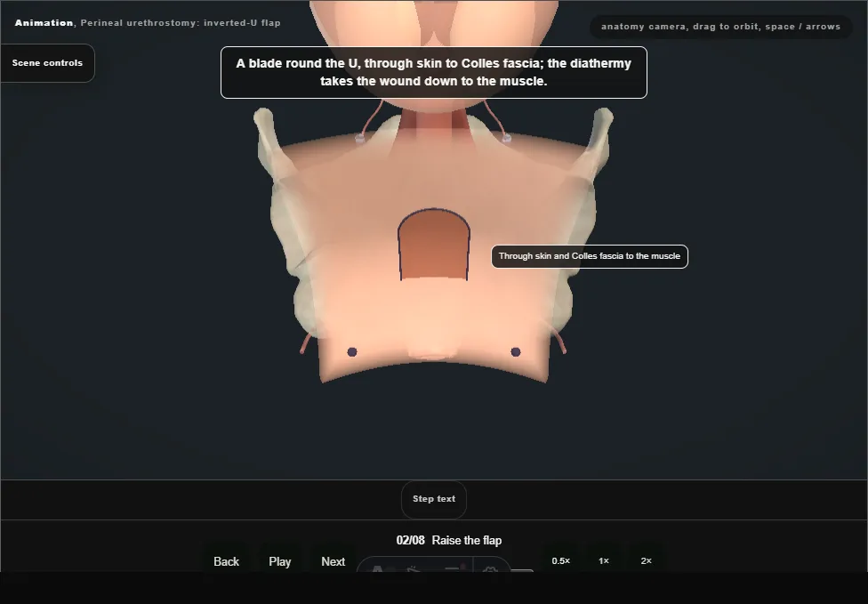Open the Scene controls panel
This screenshot has width=868, height=604.
[x=48, y=63]
